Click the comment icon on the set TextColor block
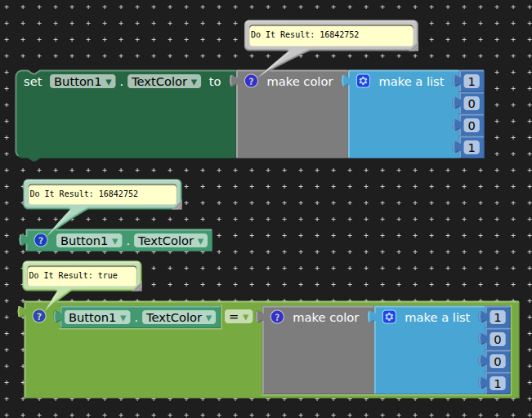The image size is (532, 418). coord(252,82)
